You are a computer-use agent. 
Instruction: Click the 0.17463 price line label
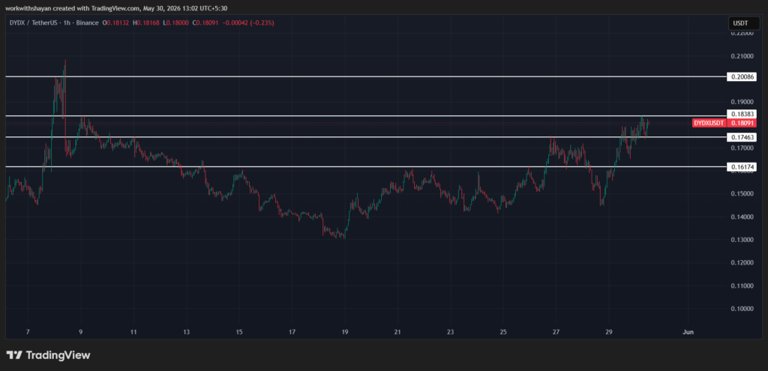(x=743, y=138)
